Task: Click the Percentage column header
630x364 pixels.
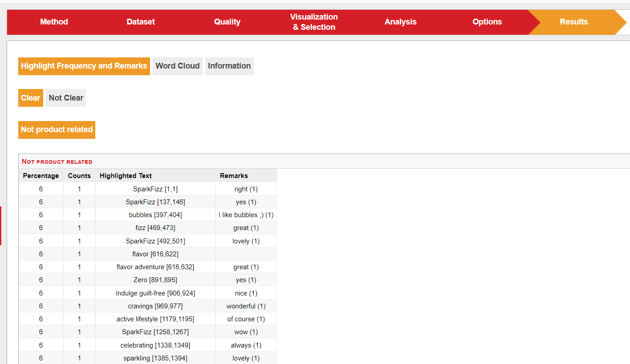Action: click(41, 176)
